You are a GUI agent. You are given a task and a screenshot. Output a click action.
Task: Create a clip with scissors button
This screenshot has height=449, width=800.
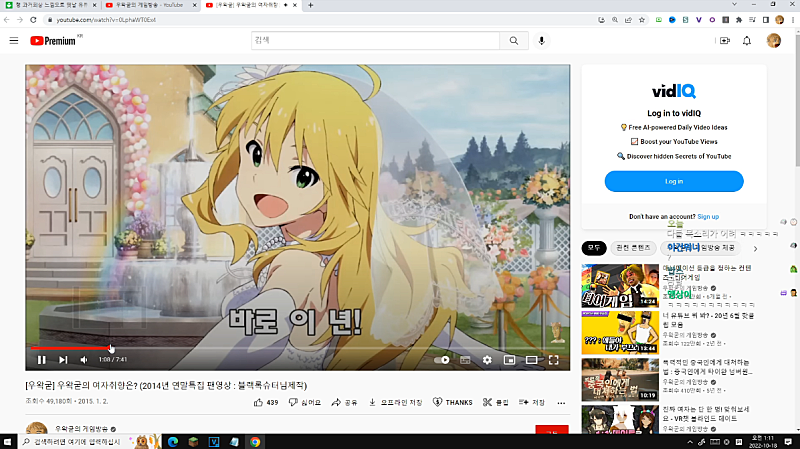pyautogui.click(x=495, y=403)
